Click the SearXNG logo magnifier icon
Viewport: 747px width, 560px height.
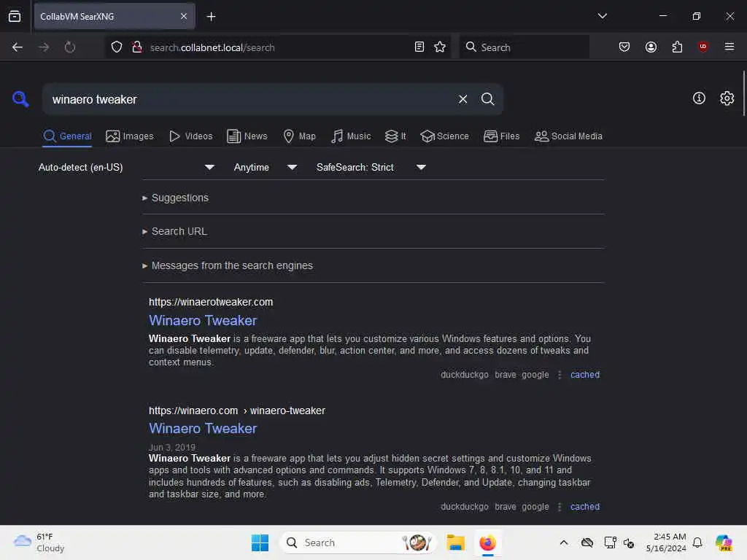(20, 99)
